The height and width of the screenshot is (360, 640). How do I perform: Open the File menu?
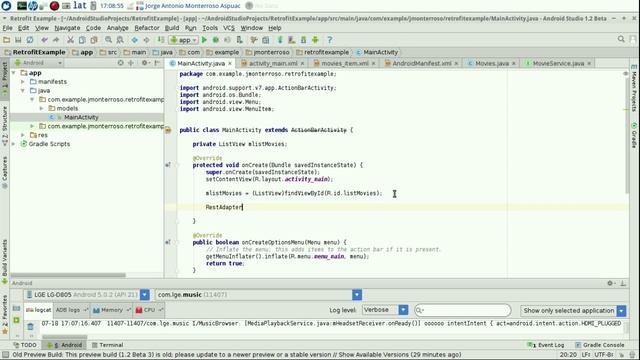7,28
